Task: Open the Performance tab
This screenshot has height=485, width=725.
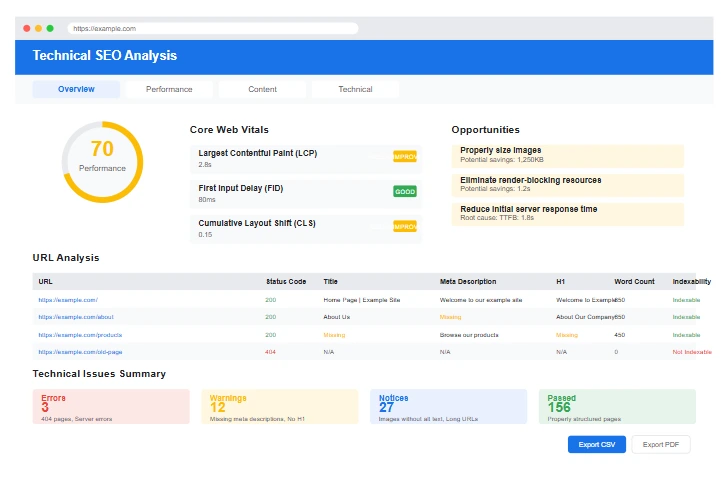Action: click(169, 89)
